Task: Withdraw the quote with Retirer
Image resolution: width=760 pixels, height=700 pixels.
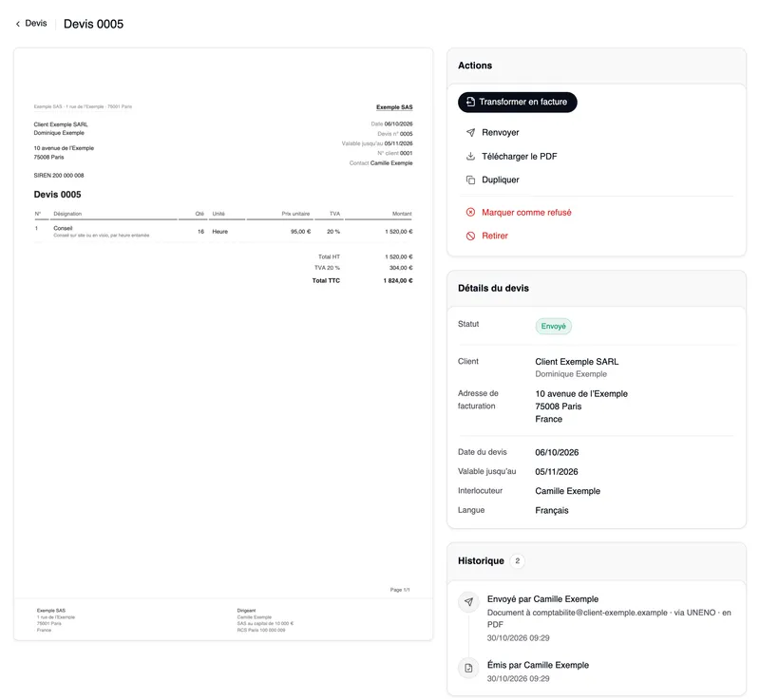Action: pyautogui.click(x=495, y=236)
